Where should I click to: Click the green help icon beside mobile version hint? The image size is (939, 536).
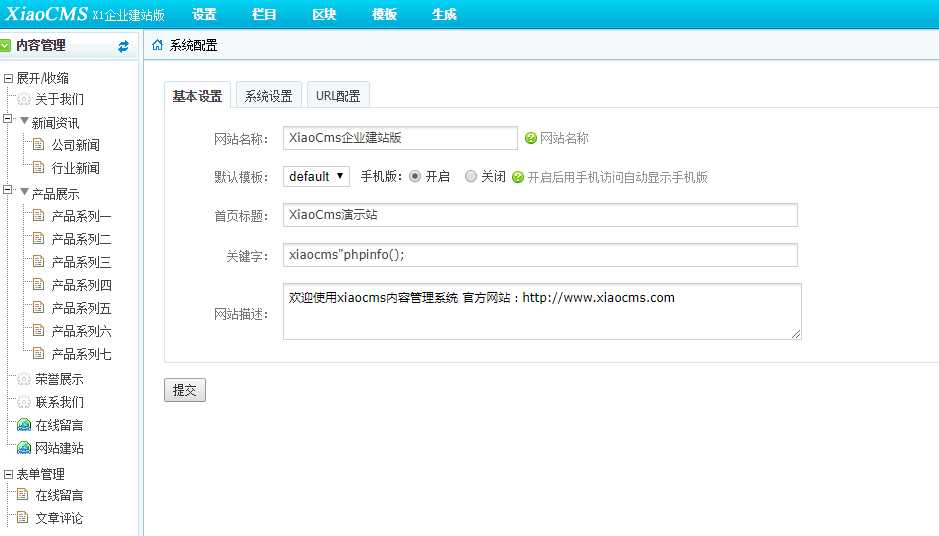(518, 177)
